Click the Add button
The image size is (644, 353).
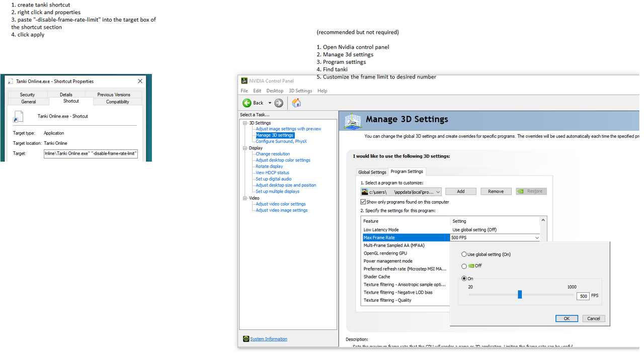[461, 192]
